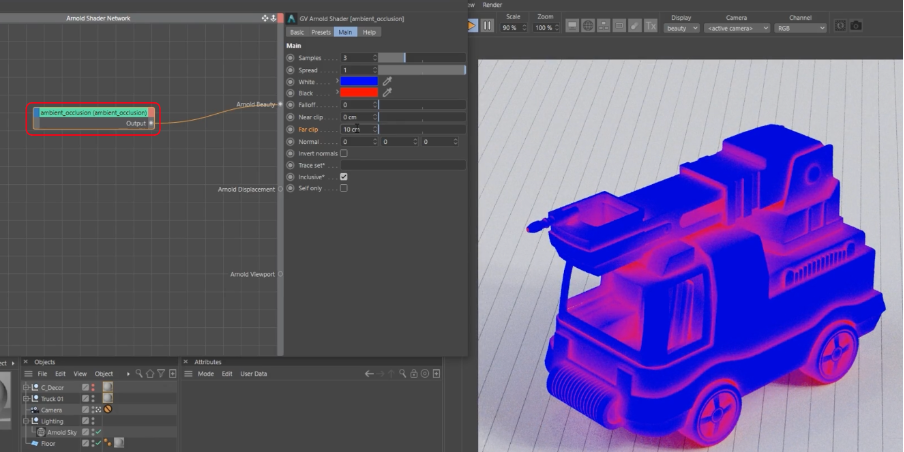Click the refresh render icon

[840, 25]
